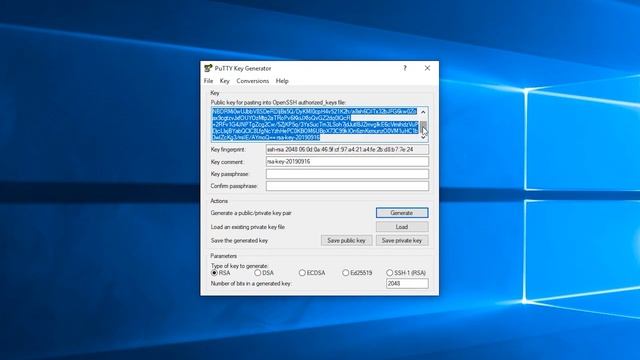This screenshot has width=640, height=360.
Task: Click the Key fingerprint field
Action: click(x=347, y=150)
